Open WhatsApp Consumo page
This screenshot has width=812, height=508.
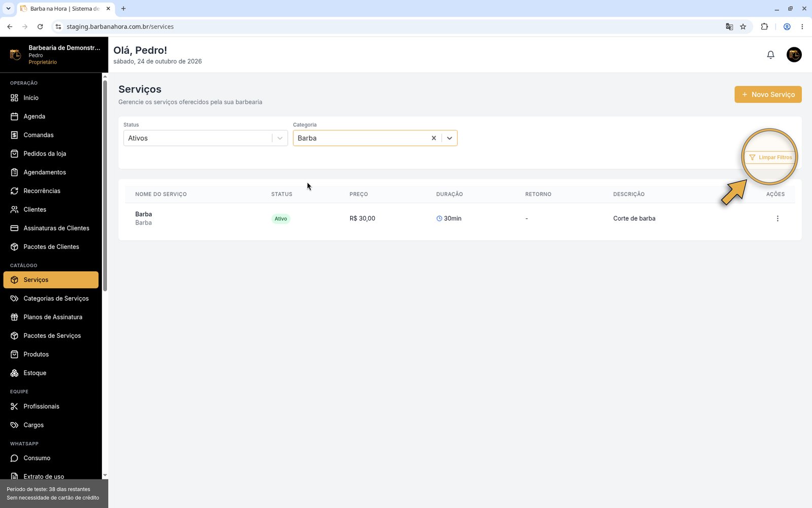pyautogui.click(x=51, y=458)
